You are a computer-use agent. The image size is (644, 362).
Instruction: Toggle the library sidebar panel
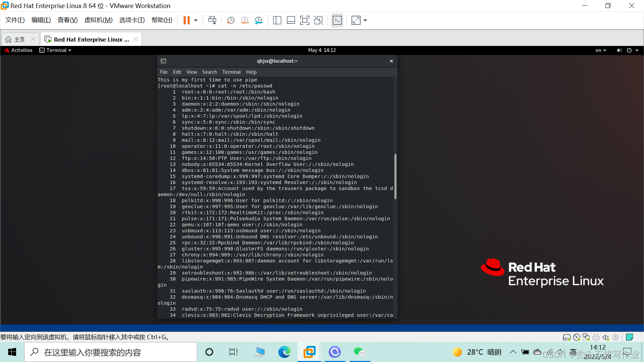(x=277, y=20)
